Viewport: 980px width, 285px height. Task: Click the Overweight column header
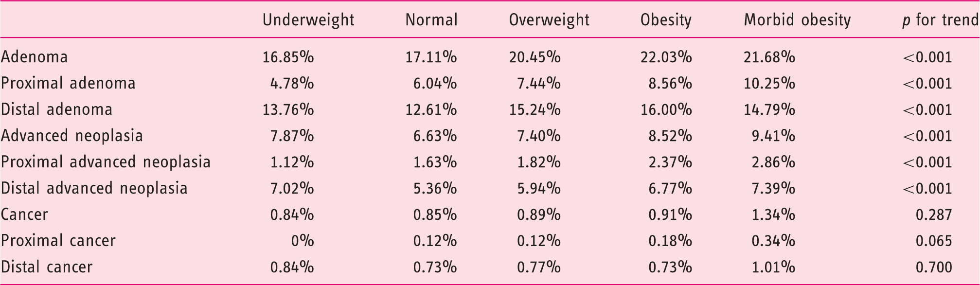tap(549, 20)
